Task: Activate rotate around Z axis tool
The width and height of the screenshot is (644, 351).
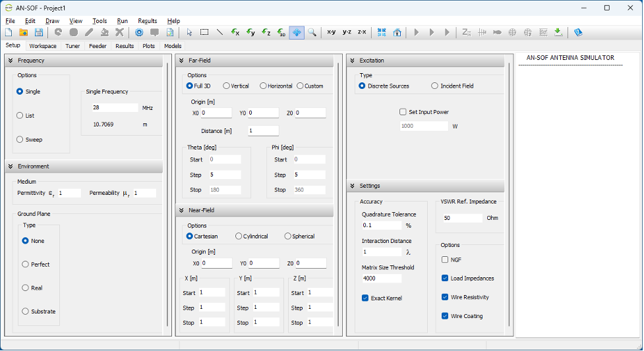Action: click(x=266, y=32)
